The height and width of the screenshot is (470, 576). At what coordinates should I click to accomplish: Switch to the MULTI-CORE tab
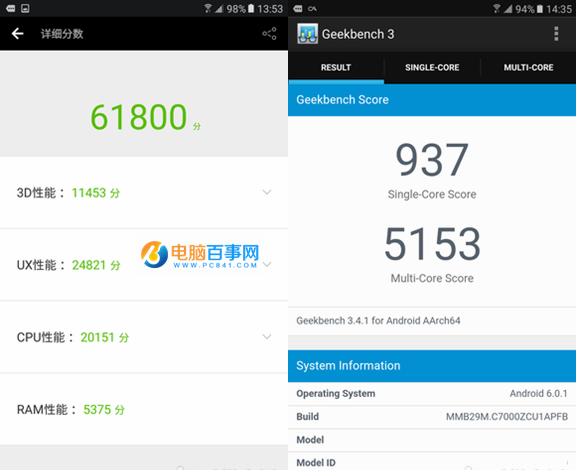528,68
